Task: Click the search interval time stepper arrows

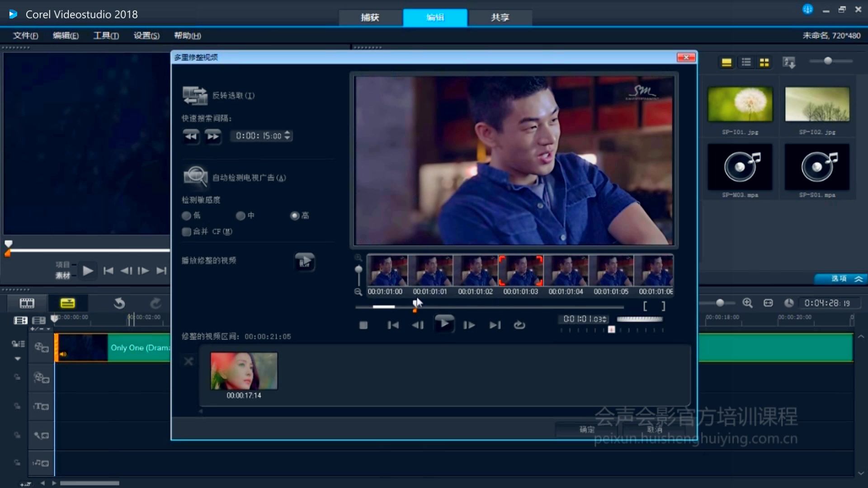Action: tap(288, 136)
